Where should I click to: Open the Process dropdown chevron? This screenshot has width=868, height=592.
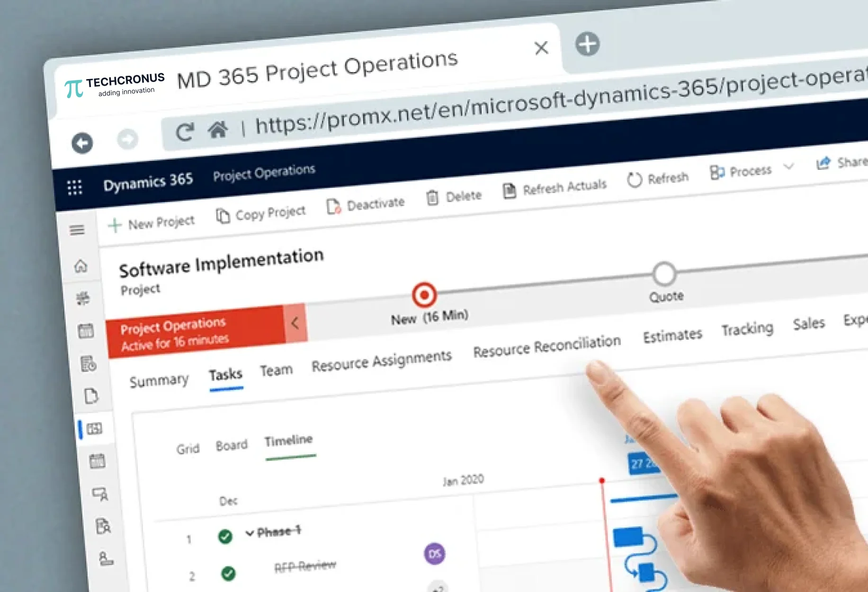[789, 167]
